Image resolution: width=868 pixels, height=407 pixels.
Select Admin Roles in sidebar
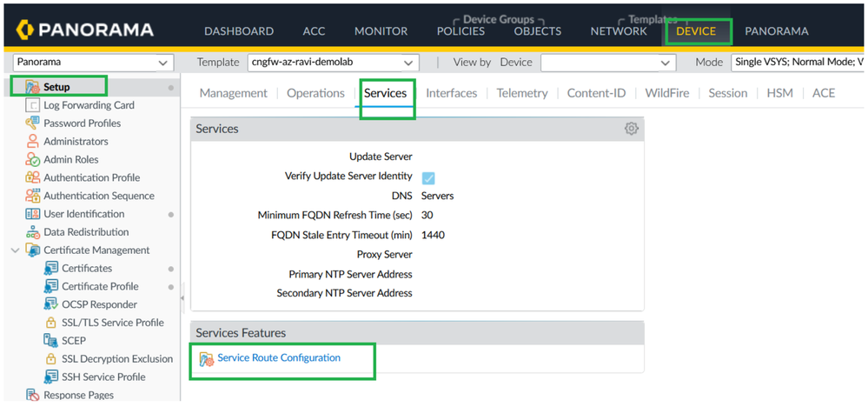click(70, 160)
